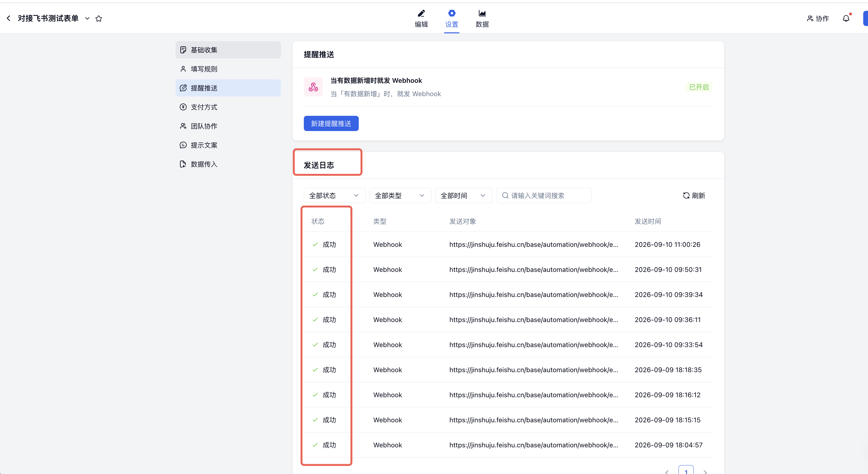Click the 刷新 refresh button
The width and height of the screenshot is (868, 474).
click(x=694, y=195)
